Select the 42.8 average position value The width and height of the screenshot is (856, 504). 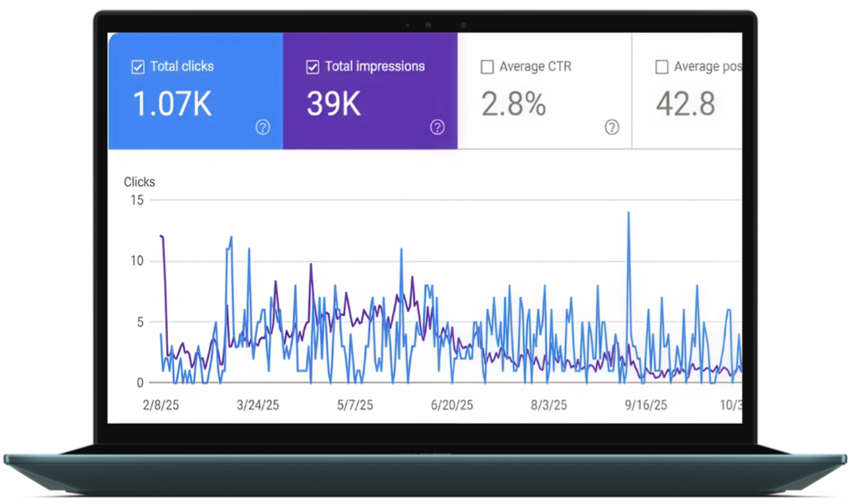point(685,104)
